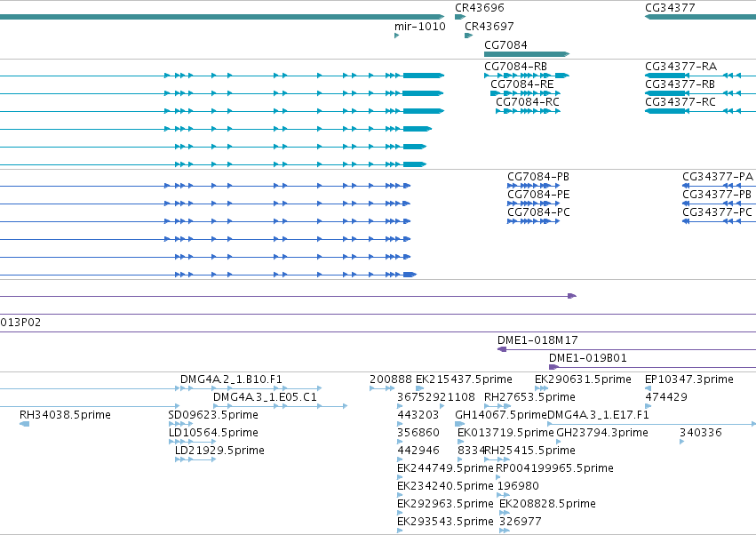Select the DME1-018M17 BAC label
The image size is (756, 535).
pyautogui.click(x=537, y=340)
